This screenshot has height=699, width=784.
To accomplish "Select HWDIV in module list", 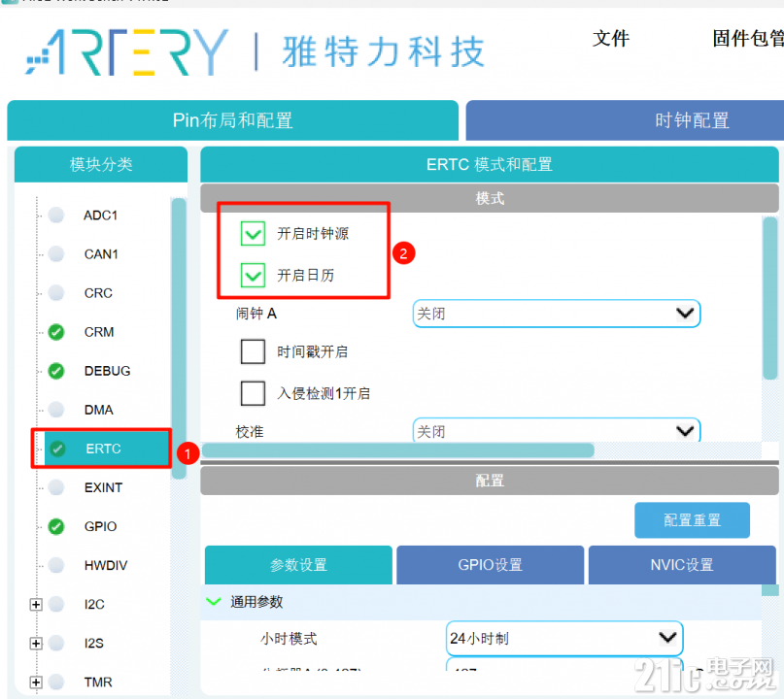I will pyautogui.click(x=106, y=565).
